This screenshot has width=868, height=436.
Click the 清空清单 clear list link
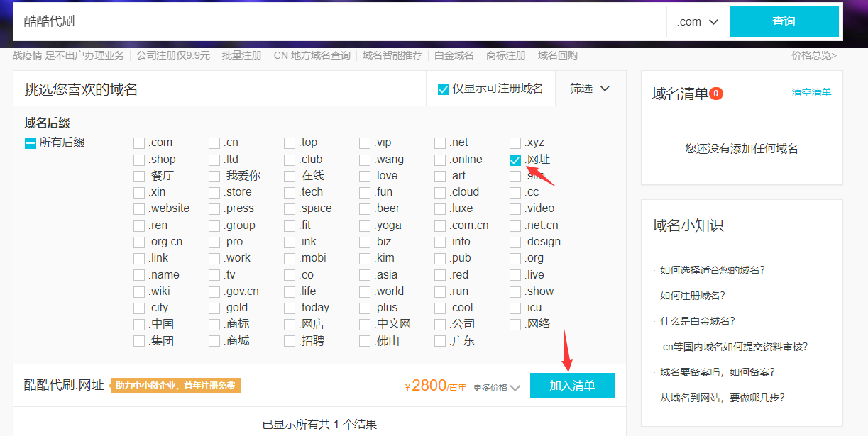click(811, 92)
